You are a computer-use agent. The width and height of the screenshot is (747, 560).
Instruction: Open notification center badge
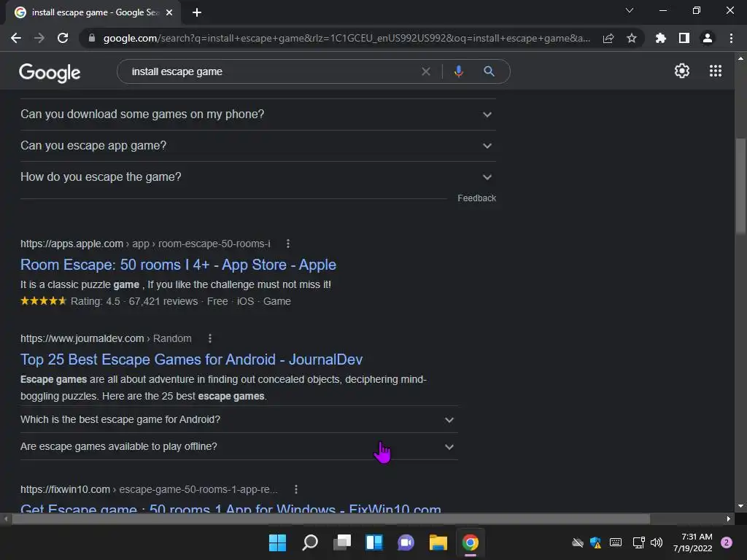click(727, 542)
